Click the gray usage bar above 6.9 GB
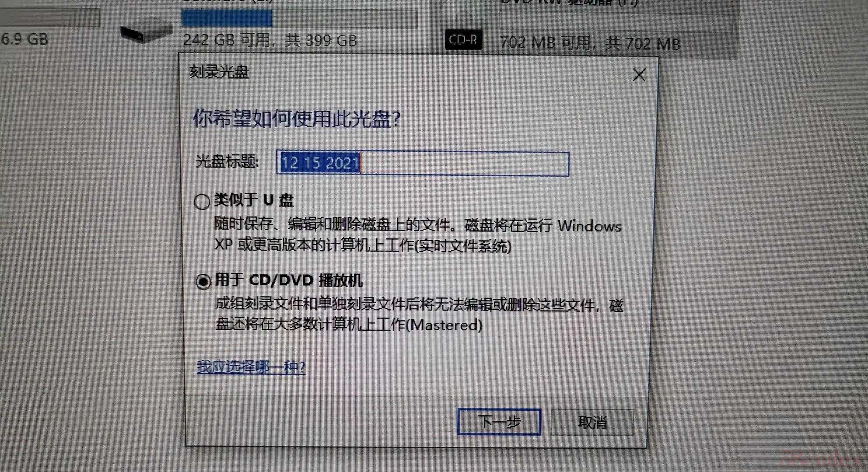 pyautogui.click(x=50, y=17)
